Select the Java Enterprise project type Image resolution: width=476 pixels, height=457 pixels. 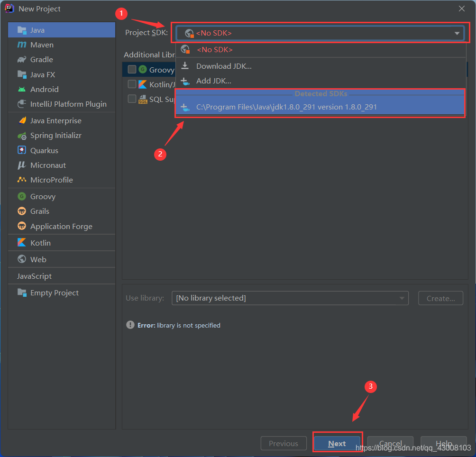[62, 120]
